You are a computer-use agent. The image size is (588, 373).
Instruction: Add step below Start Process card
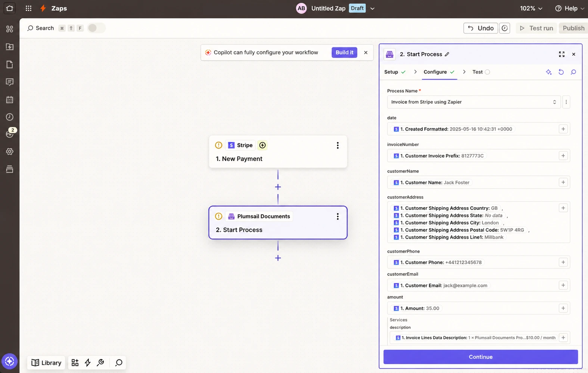point(278,258)
